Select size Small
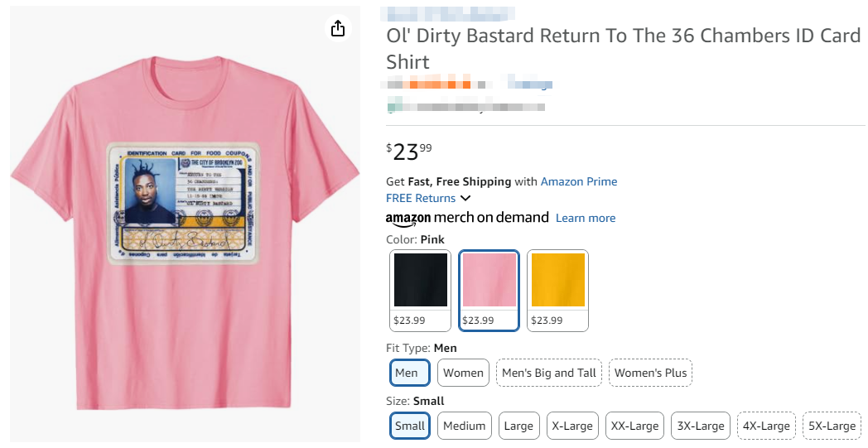Screen dimensions: 868x448 click(x=409, y=426)
